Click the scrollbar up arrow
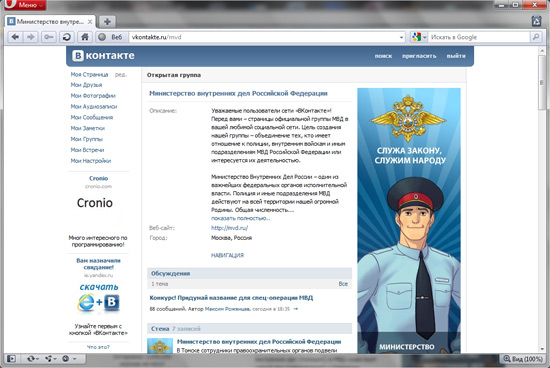 tap(542, 51)
